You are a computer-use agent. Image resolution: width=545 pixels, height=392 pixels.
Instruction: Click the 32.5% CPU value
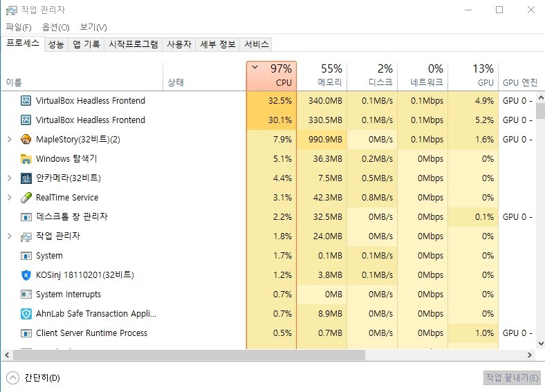tap(280, 101)
